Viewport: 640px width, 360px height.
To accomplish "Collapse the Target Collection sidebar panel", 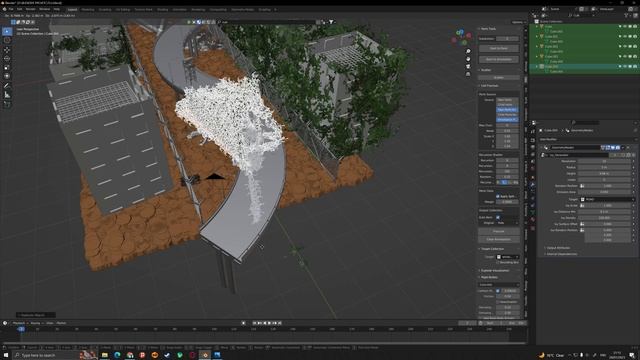I will pos(491,249).
